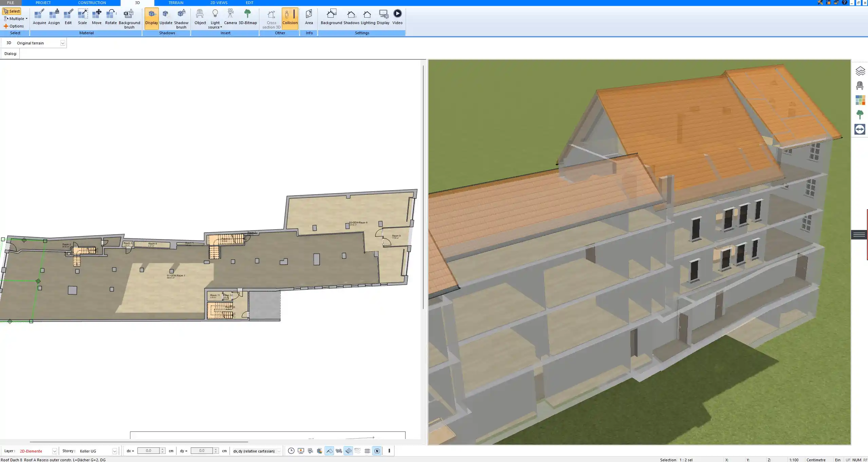
Task: Toggle the north arrow display in status bar
Action: click(377, 451)
